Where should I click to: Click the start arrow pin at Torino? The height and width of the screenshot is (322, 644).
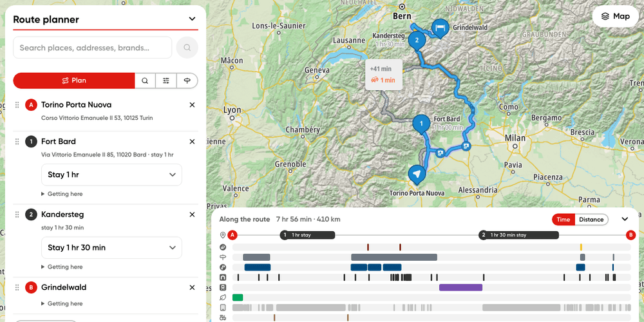click(x=417, y=174)
